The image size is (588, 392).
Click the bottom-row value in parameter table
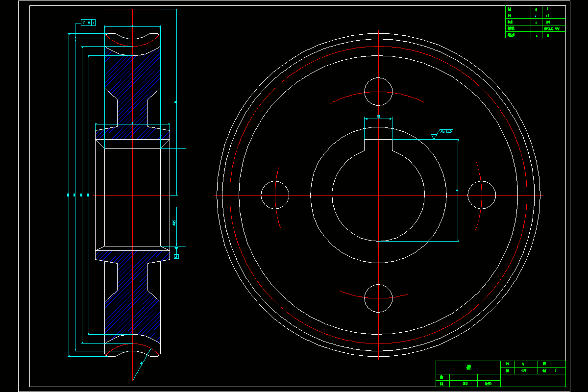tap(547, 35)
